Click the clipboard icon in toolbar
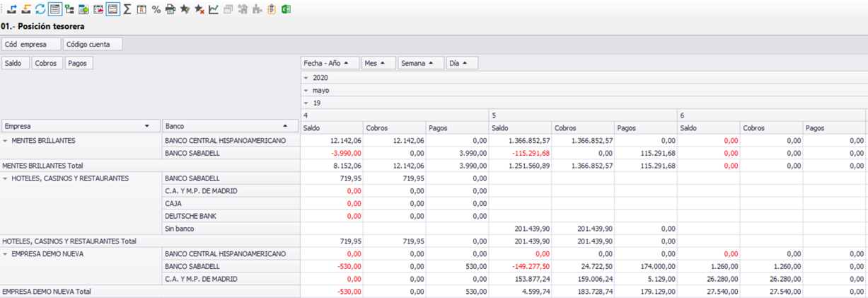The height and width of the screenshot is (298, 868). 272,9
